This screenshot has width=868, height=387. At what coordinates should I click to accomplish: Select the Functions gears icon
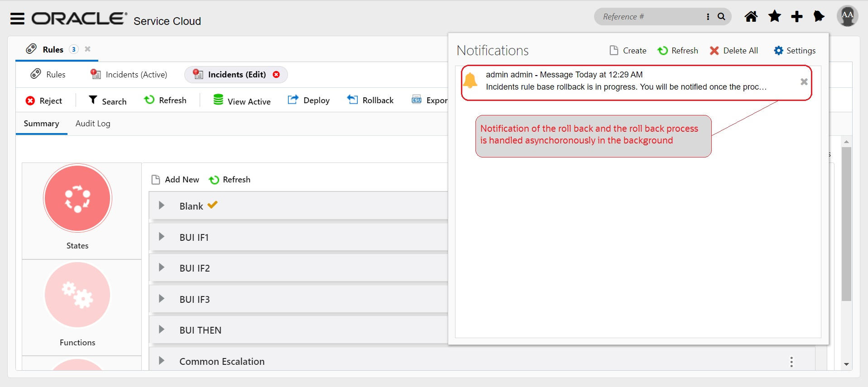[77, 295]
